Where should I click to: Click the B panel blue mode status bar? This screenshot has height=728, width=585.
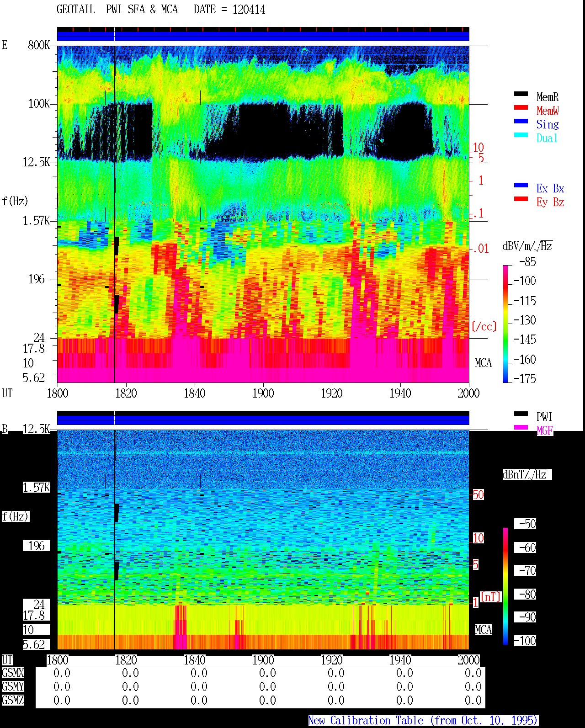pyautogui.click(x=263, y=420)
